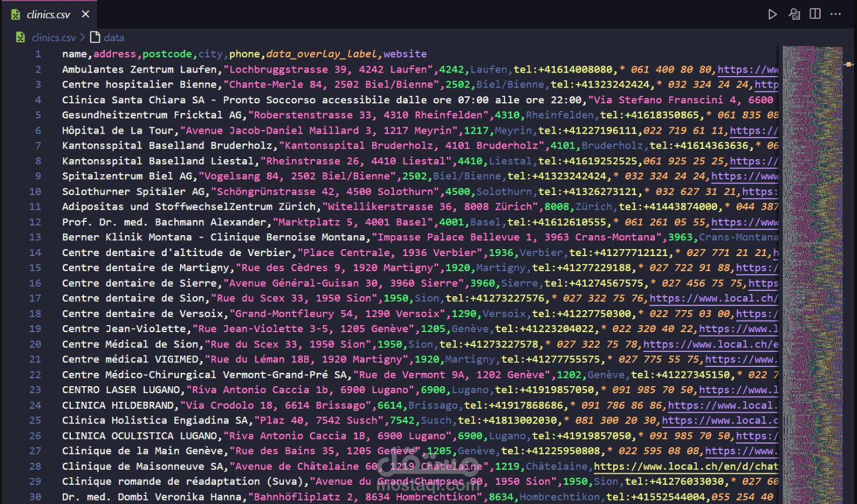Click line number 30 in gutter
857x504 pixels.
point(35,497)
